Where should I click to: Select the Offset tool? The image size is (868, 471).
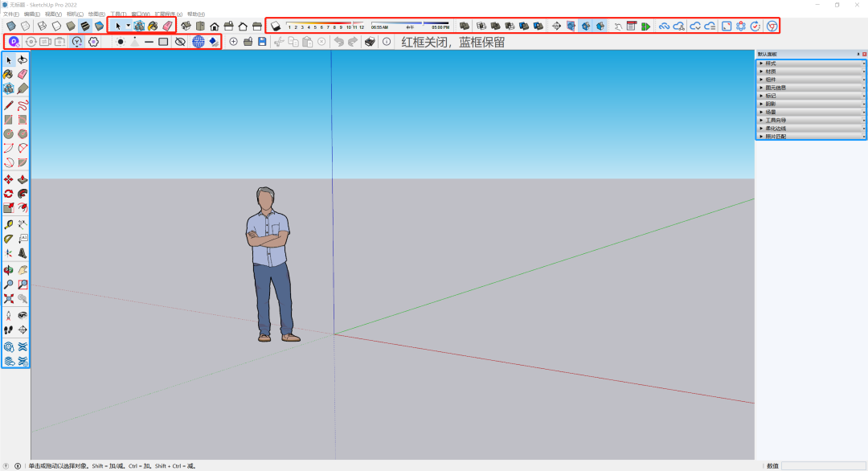tap(23, 208)
